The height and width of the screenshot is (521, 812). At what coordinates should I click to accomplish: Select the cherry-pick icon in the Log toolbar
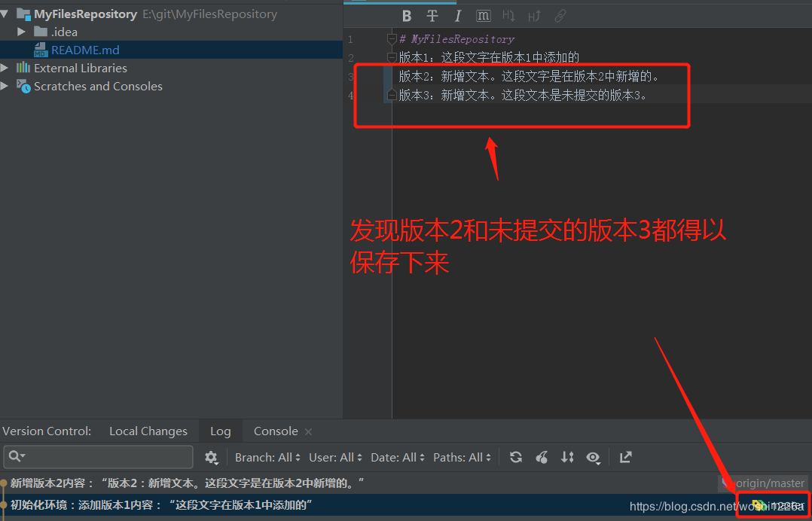(x=542, y=457)
